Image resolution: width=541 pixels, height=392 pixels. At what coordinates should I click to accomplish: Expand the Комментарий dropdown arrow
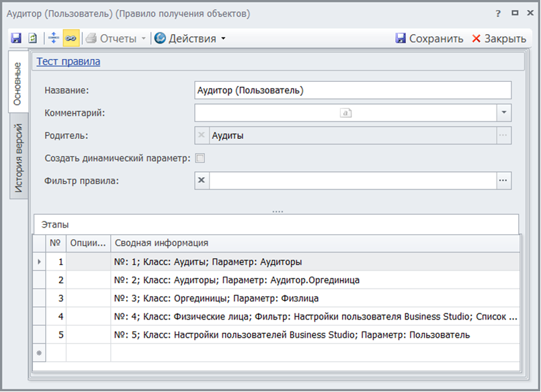point(504,113)
